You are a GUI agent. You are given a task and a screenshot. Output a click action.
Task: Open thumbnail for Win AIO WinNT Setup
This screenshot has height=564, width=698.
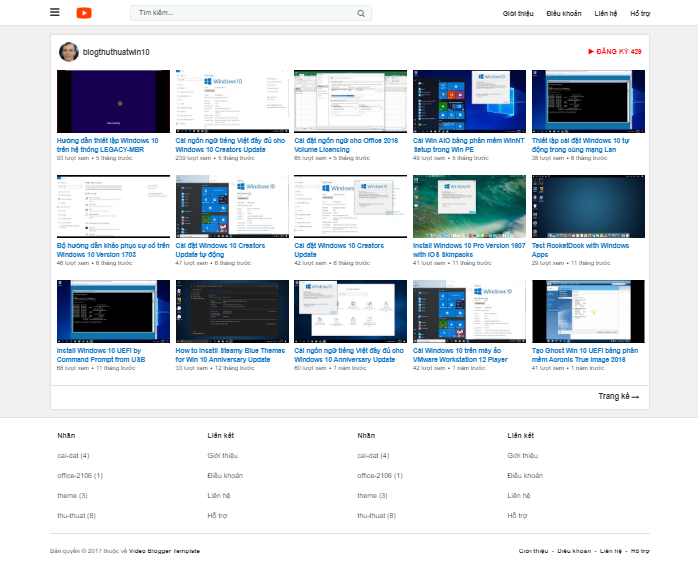pos(469,101)
